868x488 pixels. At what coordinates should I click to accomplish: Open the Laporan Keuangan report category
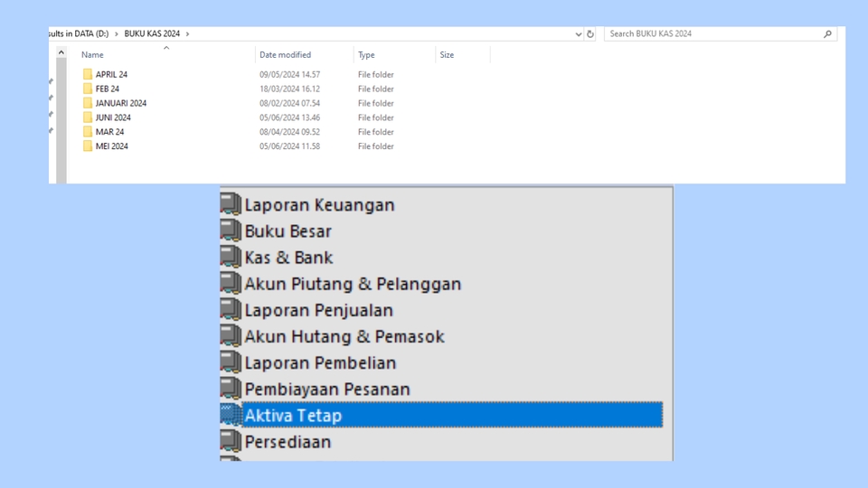[x=319, y=205]
